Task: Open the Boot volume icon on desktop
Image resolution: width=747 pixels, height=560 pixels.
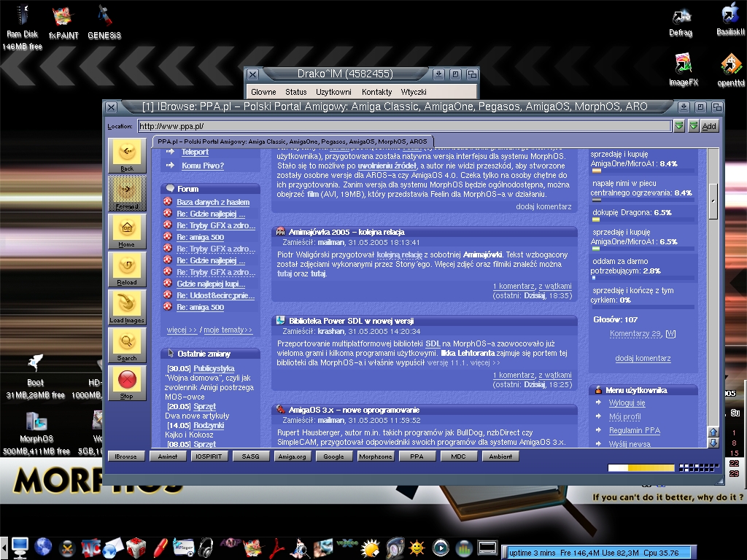Action: click(x=35, y=376)
